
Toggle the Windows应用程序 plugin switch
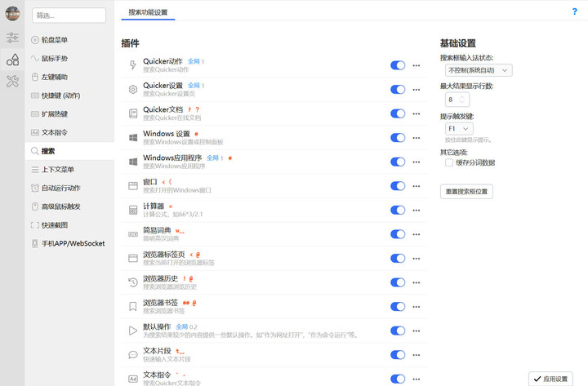[x=398, y=162]
